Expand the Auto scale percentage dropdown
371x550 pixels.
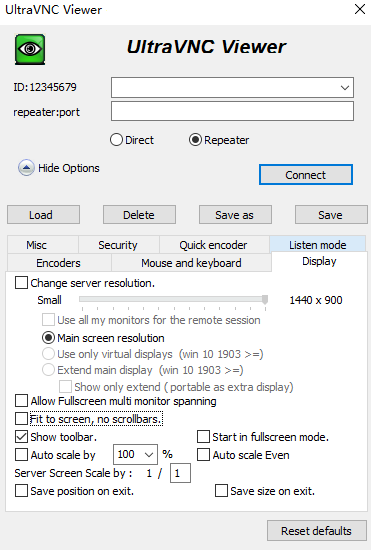pyautogui.click(x=149, y=455)
